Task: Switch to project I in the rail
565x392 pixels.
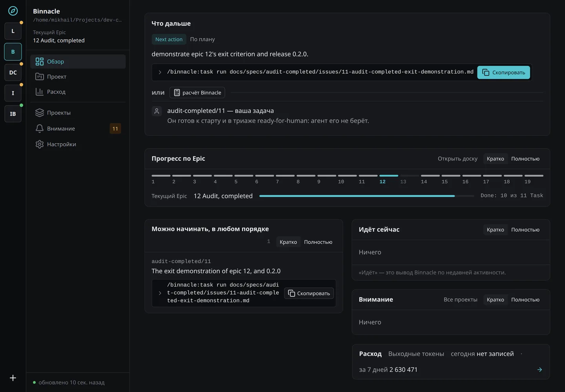Action: coord(13,93)
